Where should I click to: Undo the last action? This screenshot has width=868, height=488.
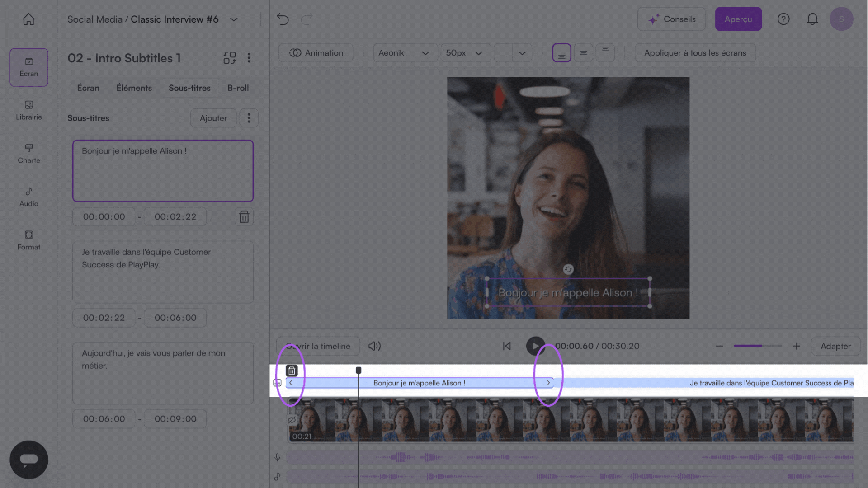click(x=283, y=19)
